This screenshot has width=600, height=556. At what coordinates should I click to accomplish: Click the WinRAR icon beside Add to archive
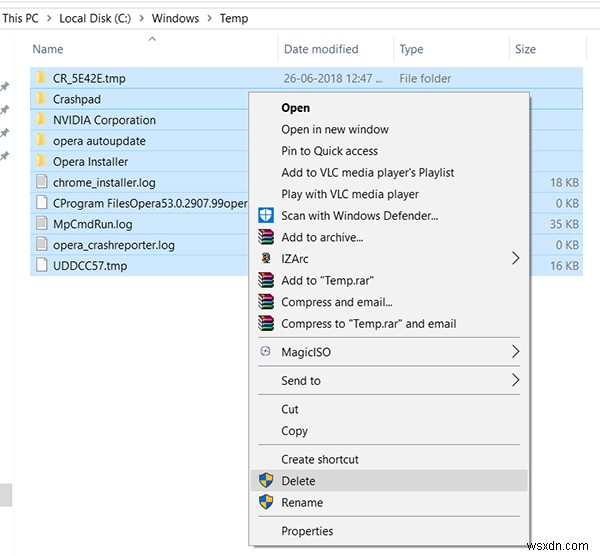point(265,237)
